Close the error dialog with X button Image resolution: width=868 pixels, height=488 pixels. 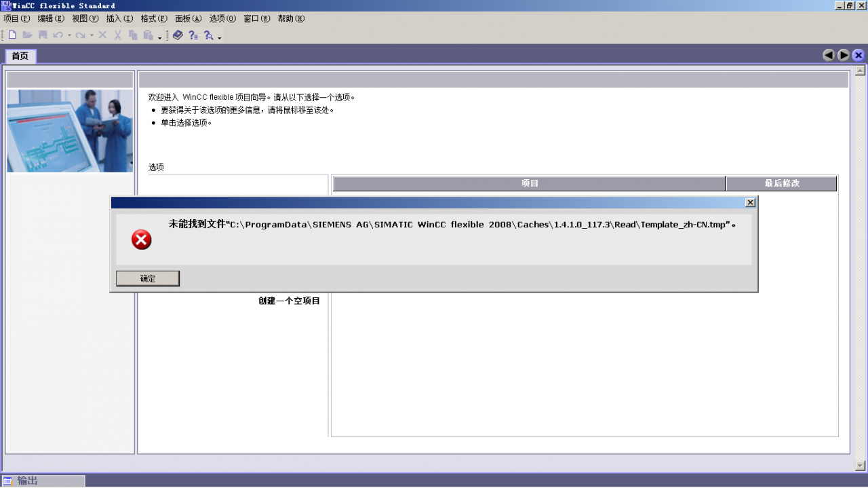coord(750,202)
